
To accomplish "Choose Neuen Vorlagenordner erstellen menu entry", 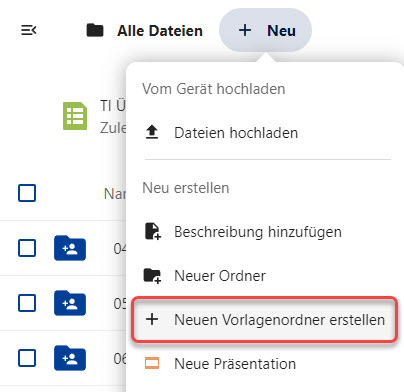I will click(265, 319).
